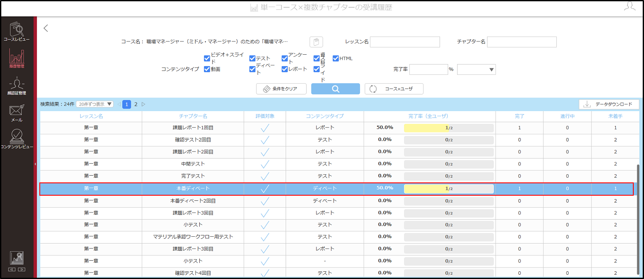Select the 確認テスト4回目 chapter cell
This screenshot has height=279, width=644.
(x=193, y=273)
